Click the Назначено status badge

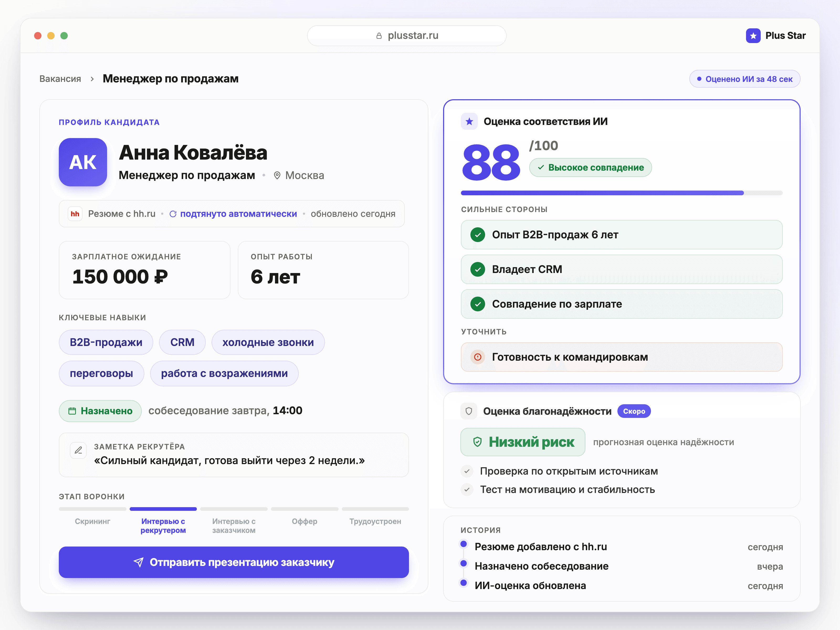[100, 411]
